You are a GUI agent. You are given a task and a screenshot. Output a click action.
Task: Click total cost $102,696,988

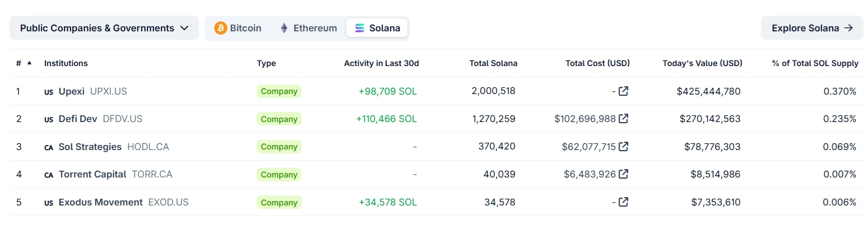coord(585,119)
